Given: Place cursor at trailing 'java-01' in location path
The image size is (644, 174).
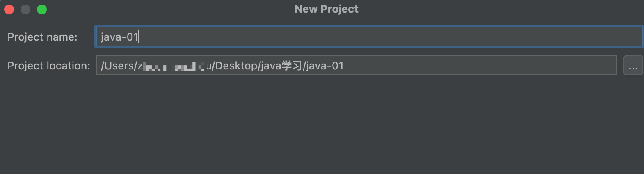Looking at the screenshot, I should coord(324,66).
